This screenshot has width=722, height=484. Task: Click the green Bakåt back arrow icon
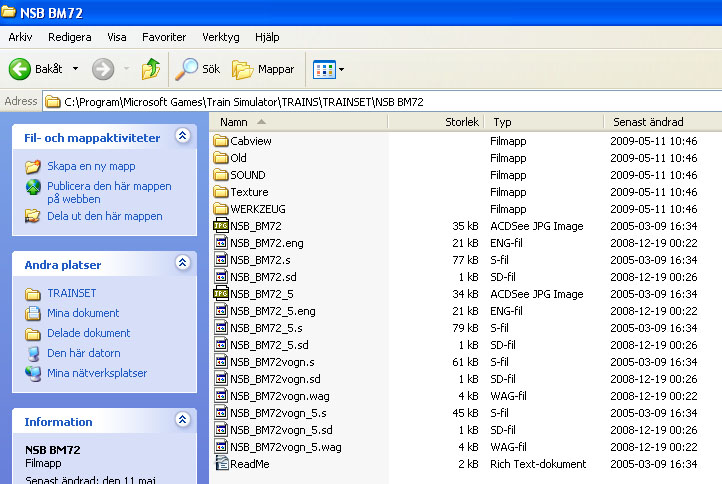20,69
